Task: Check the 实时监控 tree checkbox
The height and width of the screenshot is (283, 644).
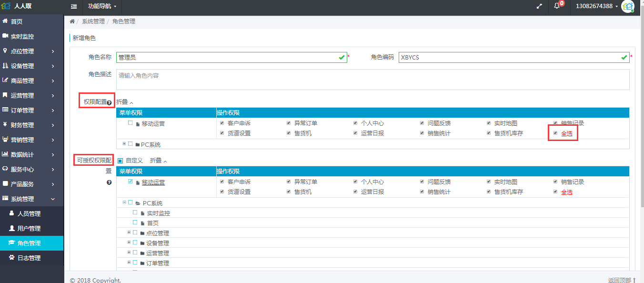Action: pos(135,212)
